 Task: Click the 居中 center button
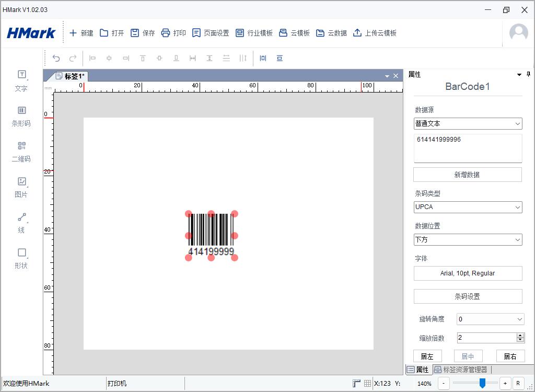coord(468,356)
